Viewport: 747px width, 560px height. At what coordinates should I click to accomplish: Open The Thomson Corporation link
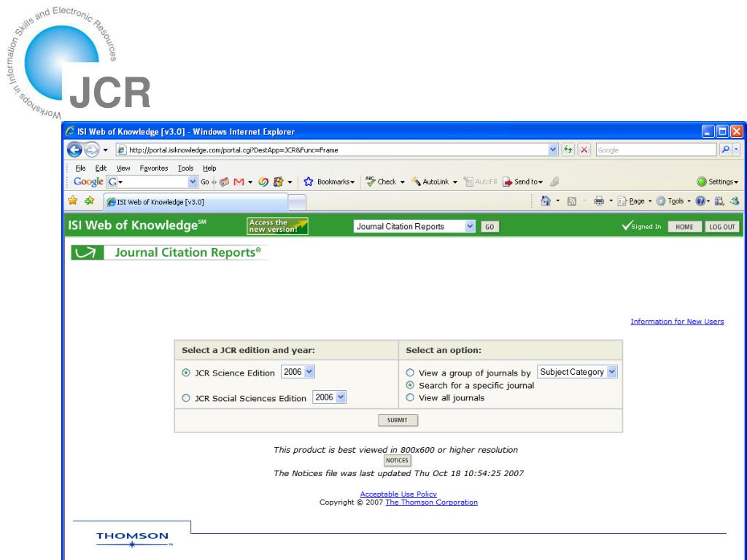coord(431,502)
